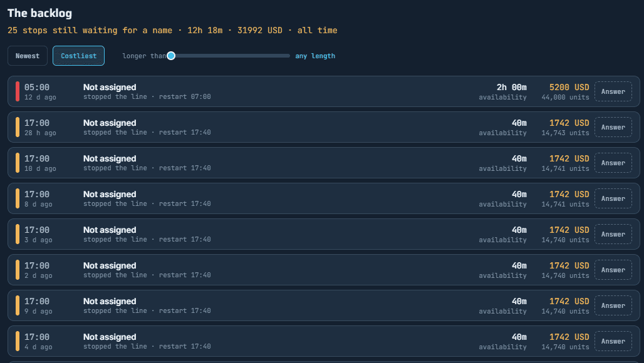Click 'availability' label in the 05:00 row
644x363 pixels.
click(x=502, y=97)
